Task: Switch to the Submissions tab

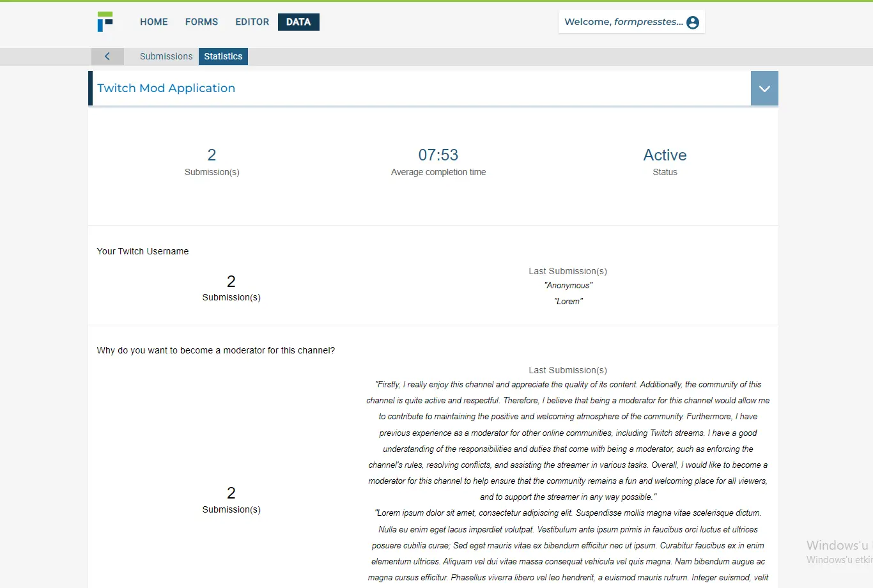Action: click(166, 56)
